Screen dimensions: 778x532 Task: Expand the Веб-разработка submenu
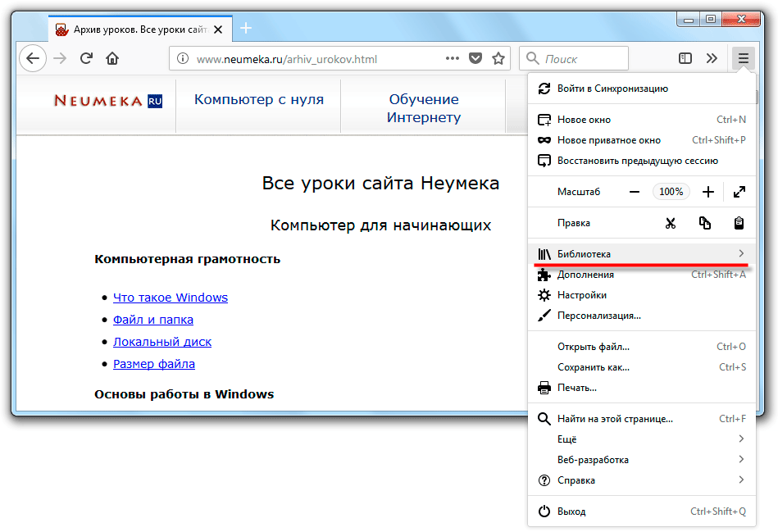(642, 460)
